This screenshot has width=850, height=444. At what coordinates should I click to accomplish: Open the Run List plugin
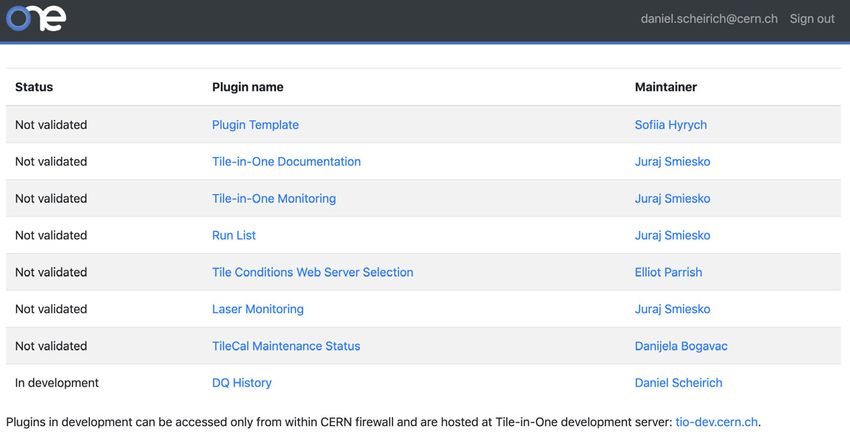pos(234,235)
